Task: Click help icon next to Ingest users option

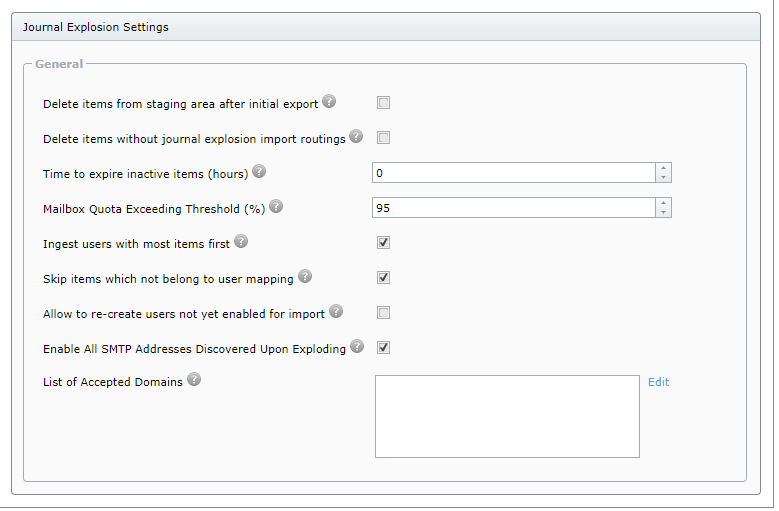Action: pos(240,242)
